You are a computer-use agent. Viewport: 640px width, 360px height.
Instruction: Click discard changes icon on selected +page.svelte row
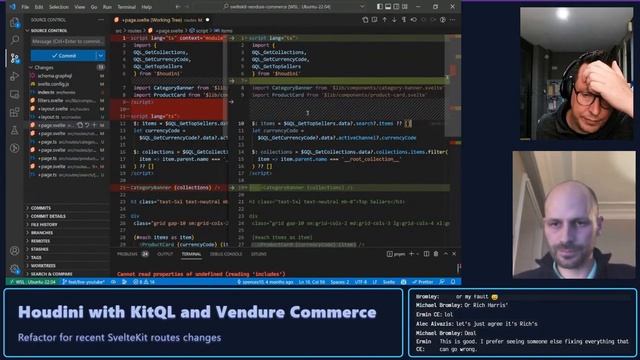point(87,125)
